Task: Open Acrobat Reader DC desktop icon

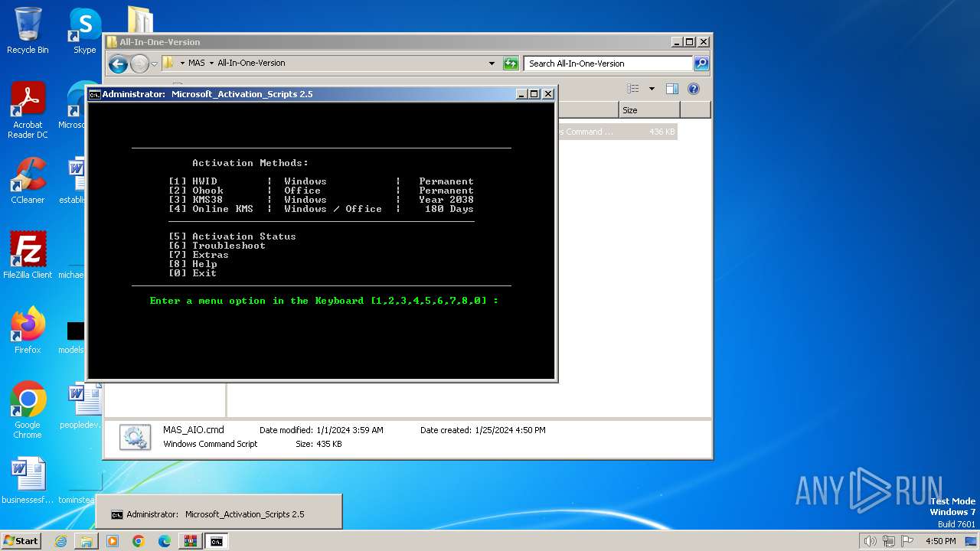Action: (x=28, y=110)
